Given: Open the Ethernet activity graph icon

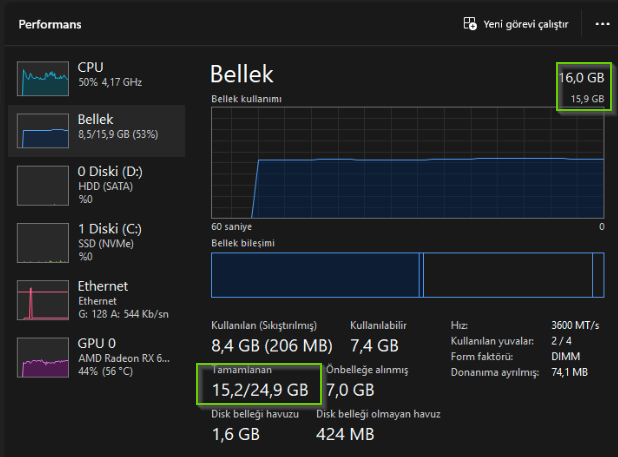Looking at the screenshot, I should pos(43,300).
